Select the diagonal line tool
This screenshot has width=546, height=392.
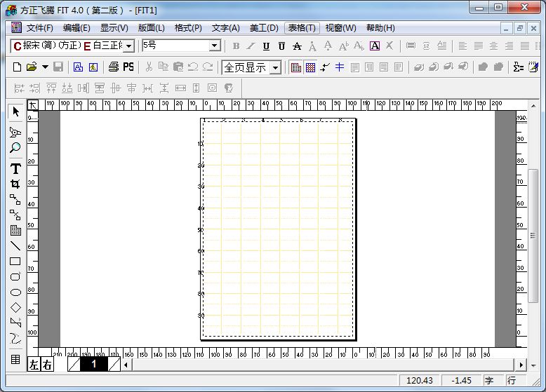15,245
